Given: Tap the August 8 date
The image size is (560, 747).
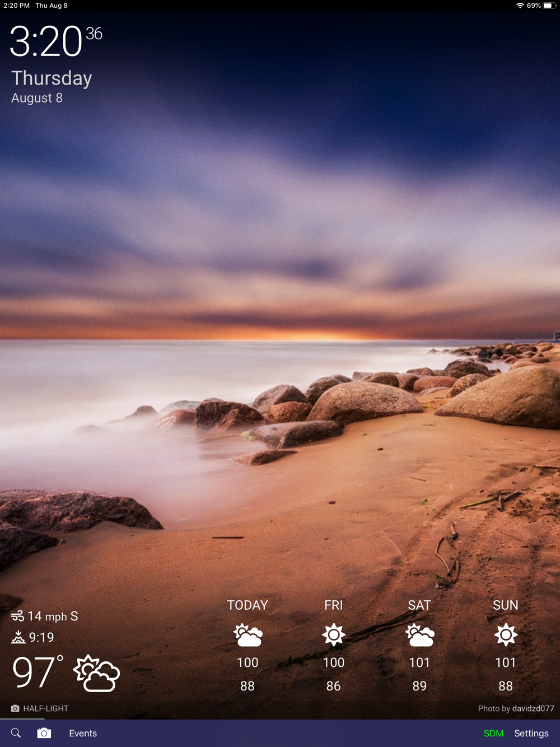Looking at the screenshot, I should 37,98.
